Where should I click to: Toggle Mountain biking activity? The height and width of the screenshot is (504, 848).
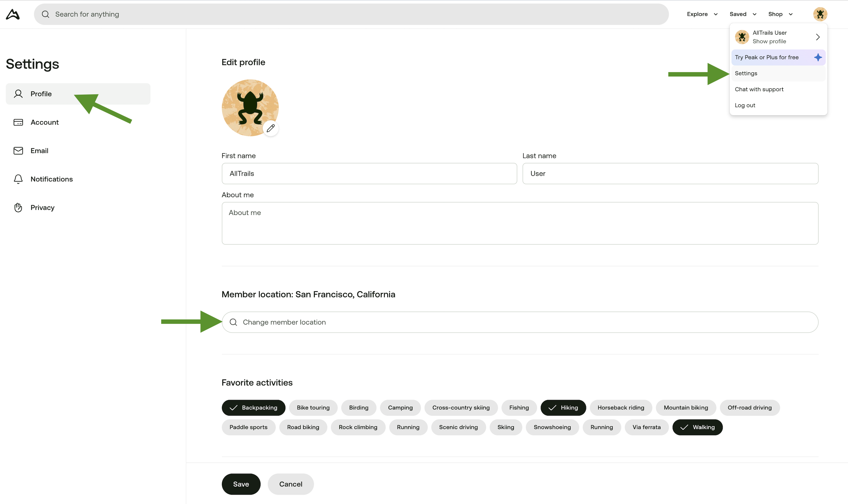click(x=686, y=408)
